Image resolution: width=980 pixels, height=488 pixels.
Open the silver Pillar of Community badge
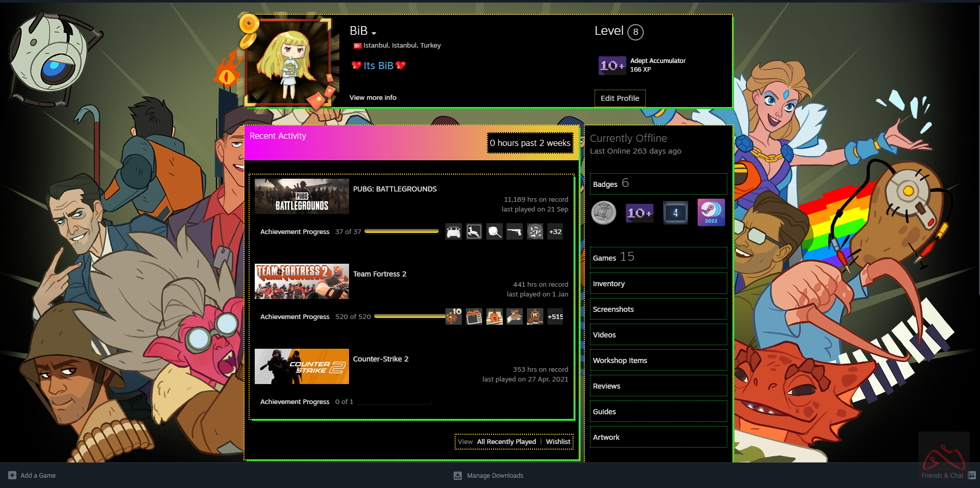(604, 213)
